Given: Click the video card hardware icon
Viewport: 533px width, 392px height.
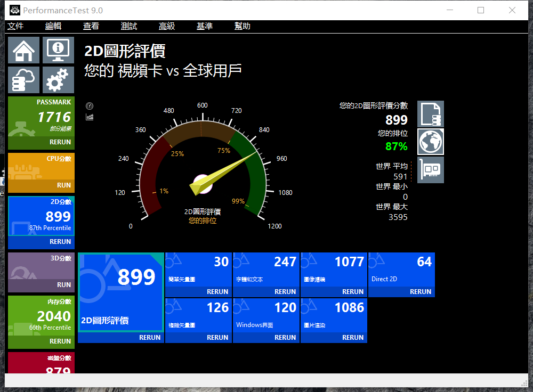Looking at the screenshot, I should coord(431,169).
